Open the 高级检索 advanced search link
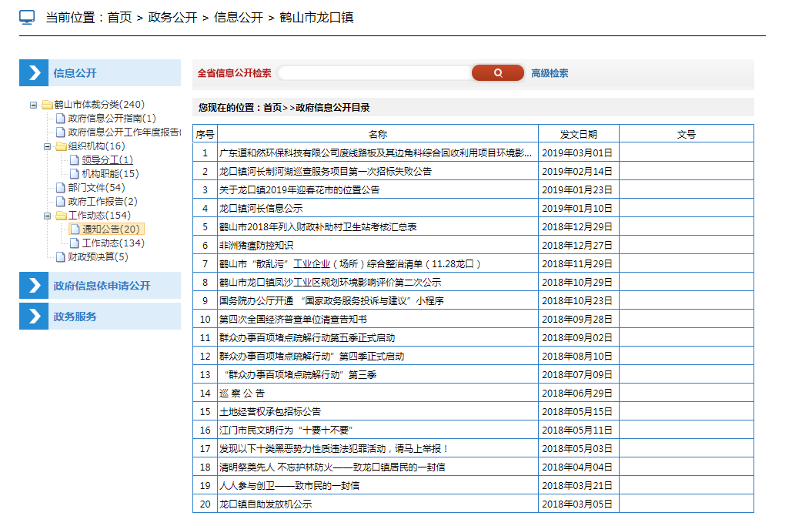The height and width of the screenshot is (526, 812). point(550,73)
